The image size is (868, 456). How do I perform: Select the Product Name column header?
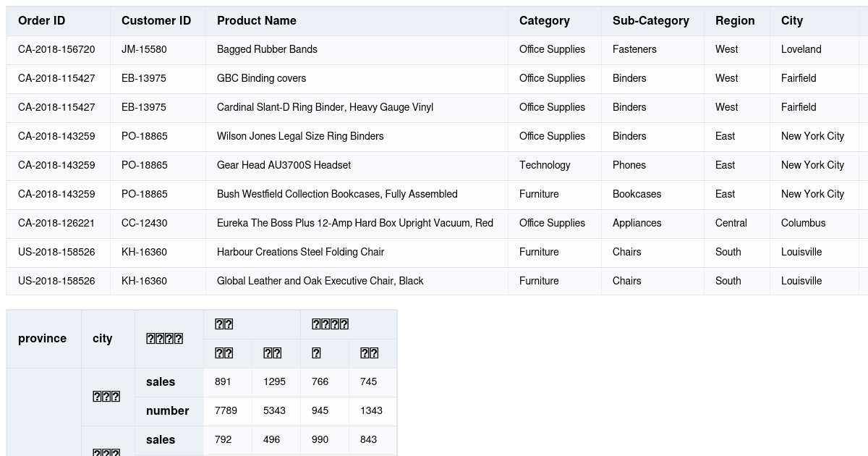pyautogui.click(x=257, y=21)
